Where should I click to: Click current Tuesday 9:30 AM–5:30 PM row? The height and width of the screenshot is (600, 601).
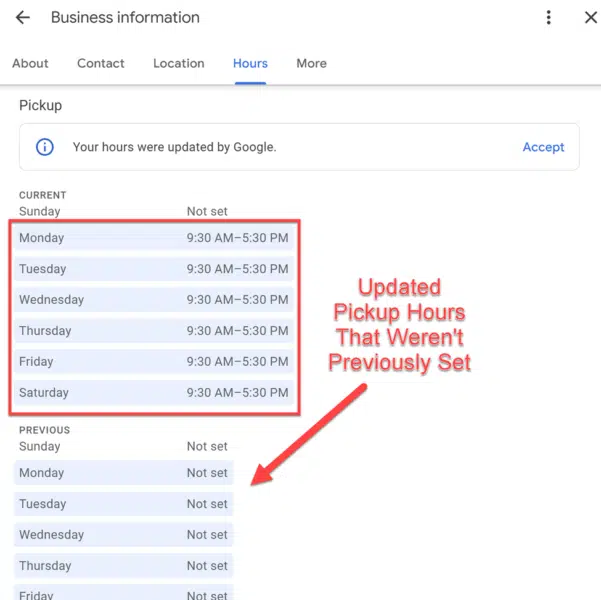155,269
